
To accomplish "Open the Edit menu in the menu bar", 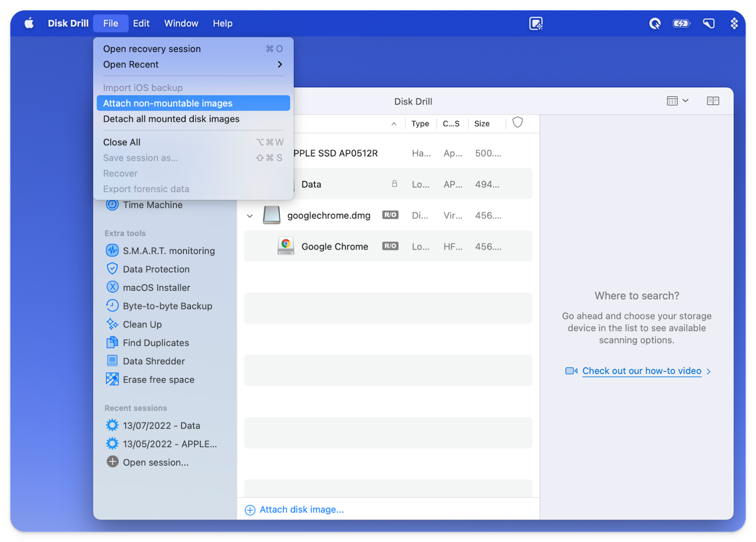I will pyautogui.click(x=141, y=23).
